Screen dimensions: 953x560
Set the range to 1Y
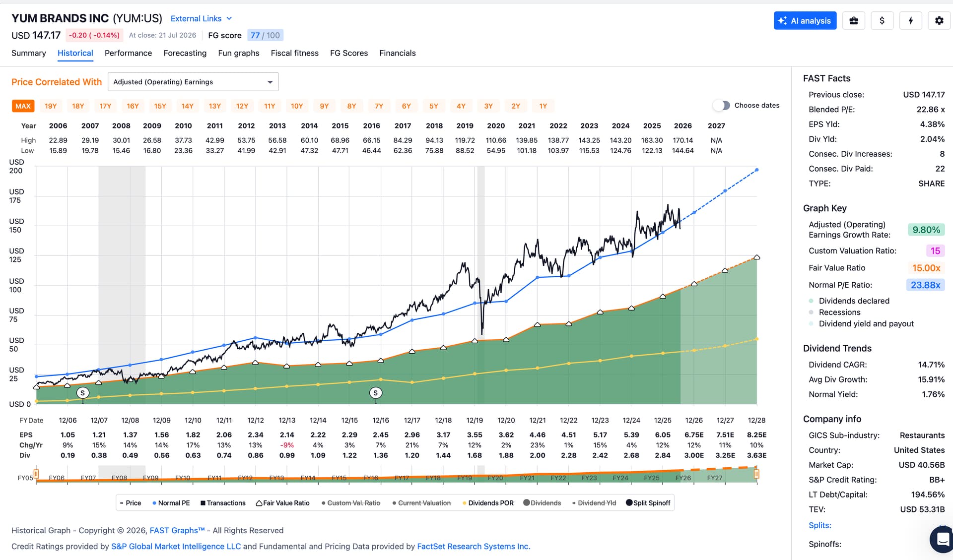tap(543, 106)
